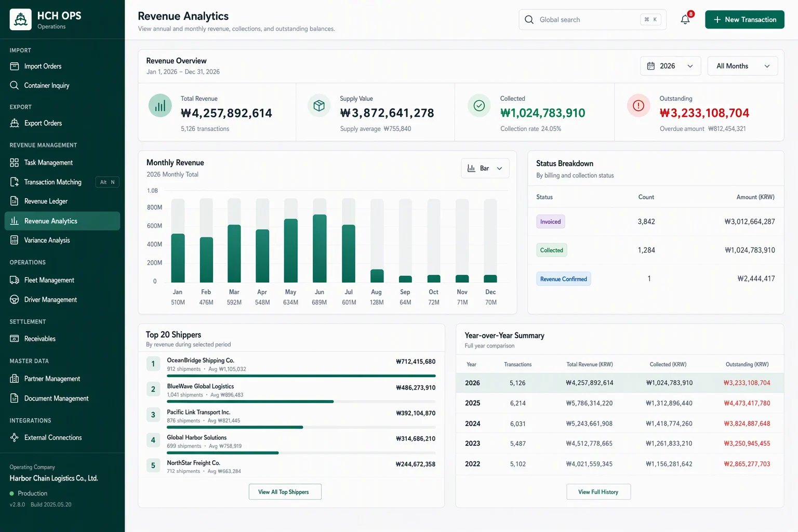Click View All Top Shippers button

285,492
